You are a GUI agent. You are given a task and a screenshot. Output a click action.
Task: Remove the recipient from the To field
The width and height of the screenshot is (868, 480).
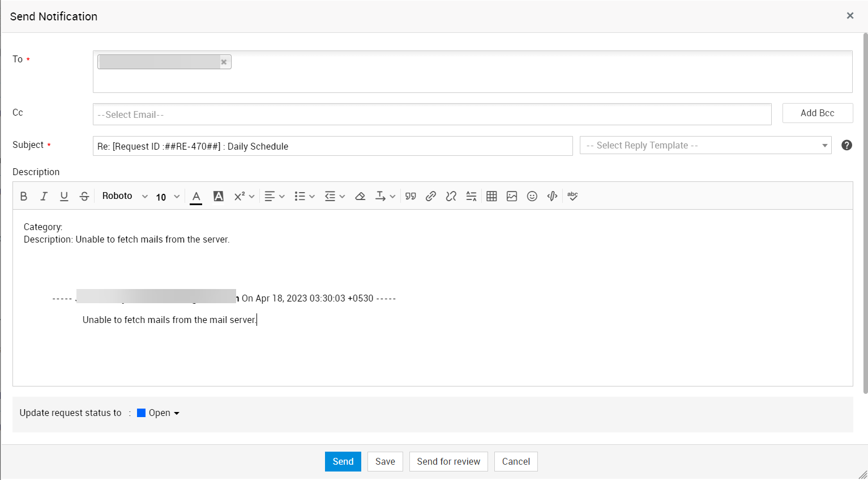pyautogui.click(x=224, y=62)
